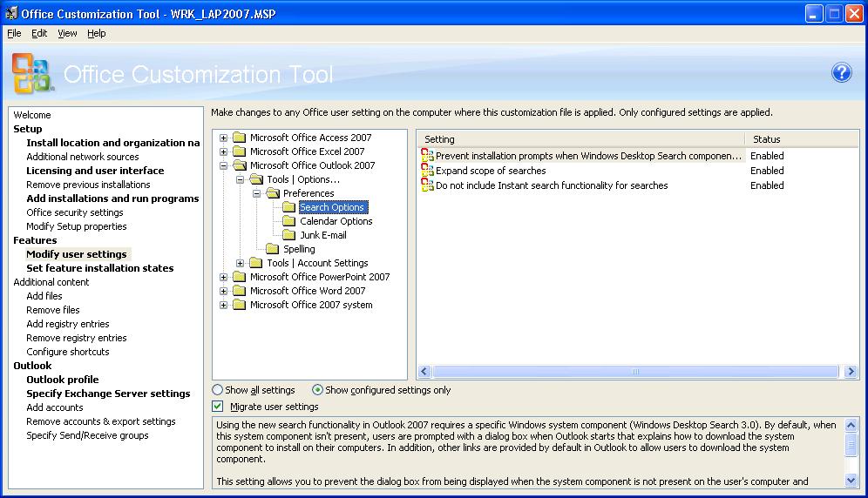Click the Microsoft Office Access 2007 folder icon
This screenshot has height=498, width=868.
(x=239, y=138)
